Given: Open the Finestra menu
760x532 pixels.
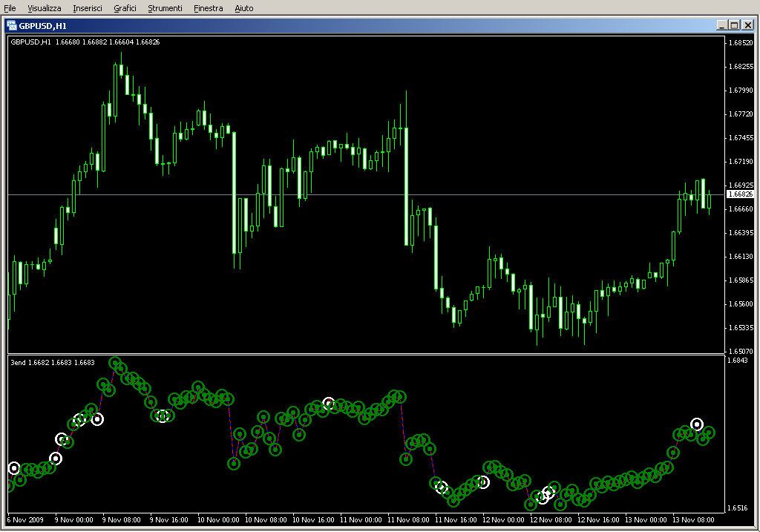Looking at the screenshot, I should [209, 8].
